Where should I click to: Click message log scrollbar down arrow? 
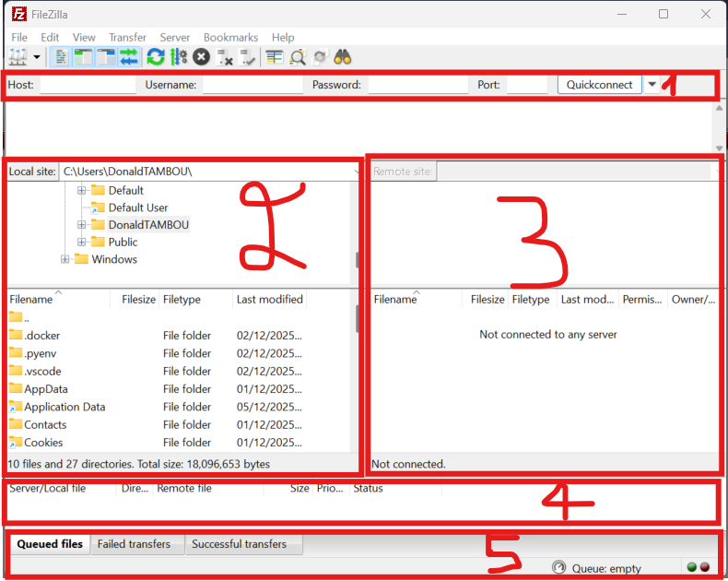[719, 148]
